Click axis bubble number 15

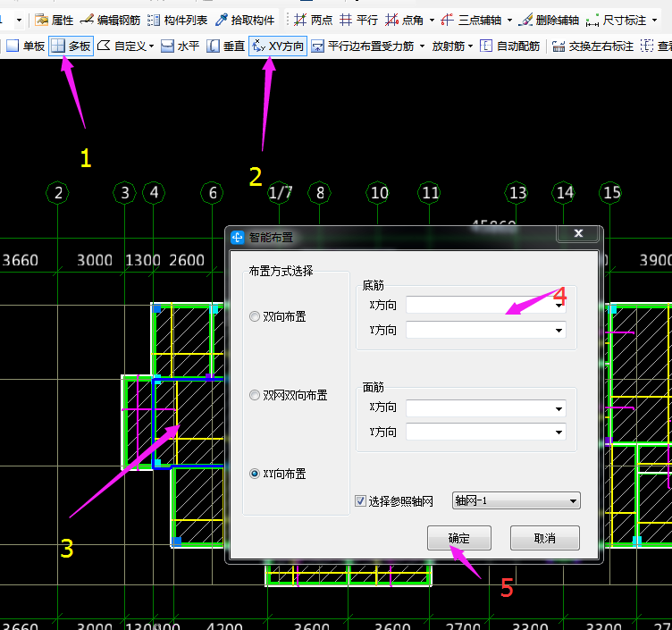click(x=610, y=193)
